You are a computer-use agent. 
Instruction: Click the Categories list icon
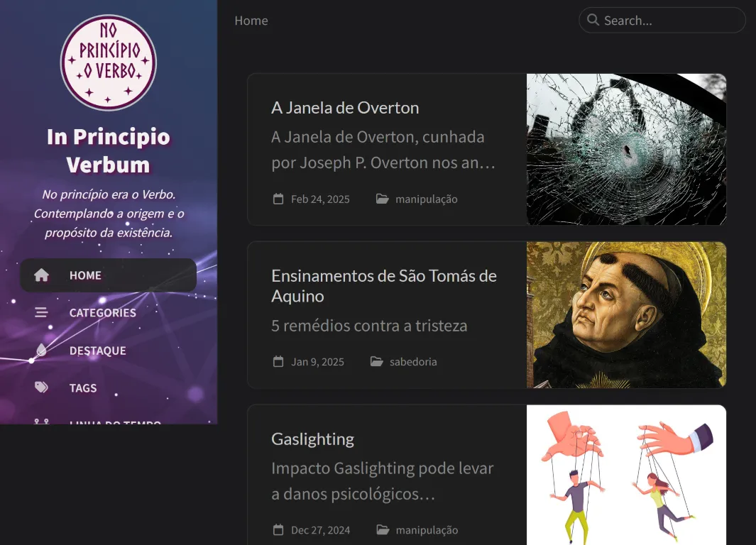point(41,312)
